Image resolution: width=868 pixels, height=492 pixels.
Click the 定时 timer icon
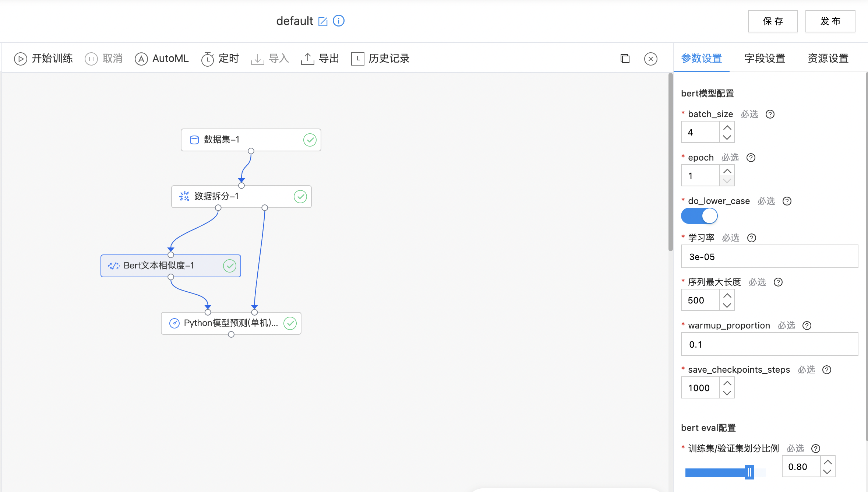207,59
